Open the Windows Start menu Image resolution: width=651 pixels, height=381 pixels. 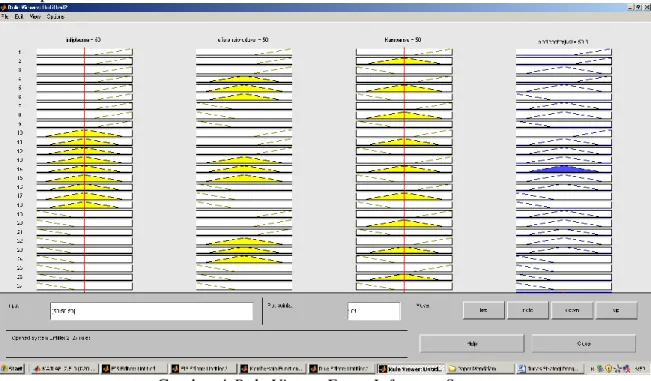12,368
